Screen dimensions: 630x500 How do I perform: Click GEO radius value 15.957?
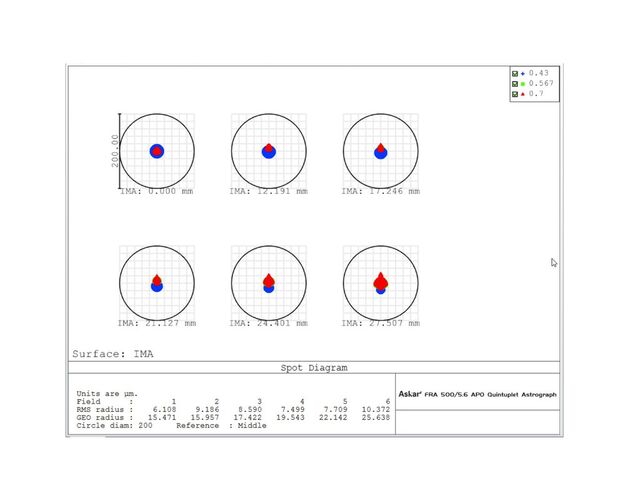click(x=205, y=418)
